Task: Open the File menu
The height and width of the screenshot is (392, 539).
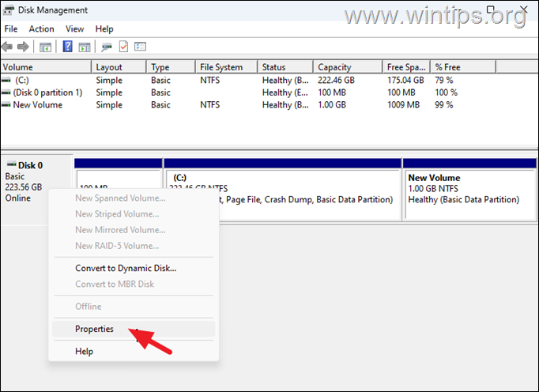Action: pyautogui.click(x=11, y=29)
